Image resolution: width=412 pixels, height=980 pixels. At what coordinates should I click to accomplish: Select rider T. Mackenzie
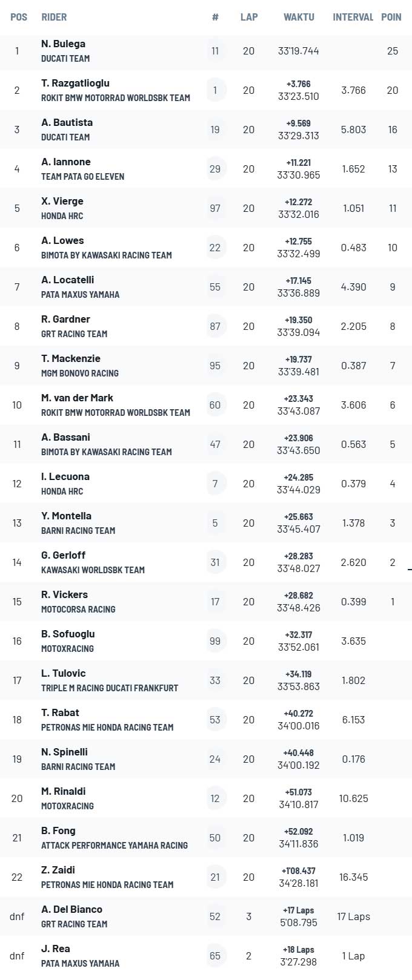[71, 358]
